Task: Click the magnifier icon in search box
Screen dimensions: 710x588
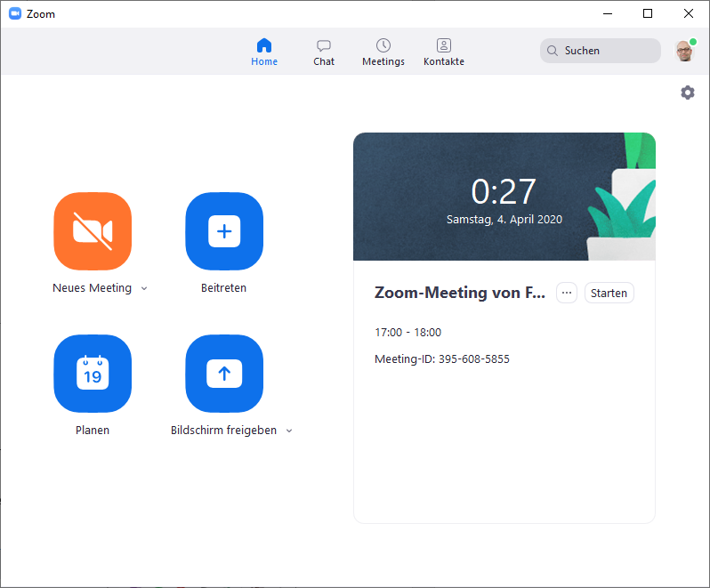Action: 552,51
